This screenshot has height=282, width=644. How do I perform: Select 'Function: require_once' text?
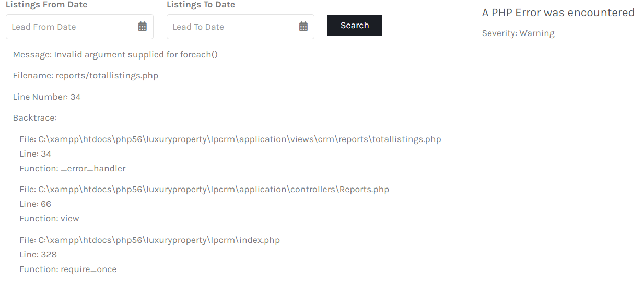click(x=68, y=269)
